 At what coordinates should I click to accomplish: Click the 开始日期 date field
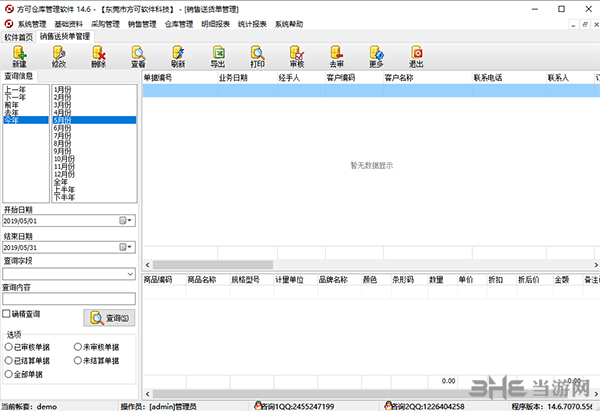point(69,220)
